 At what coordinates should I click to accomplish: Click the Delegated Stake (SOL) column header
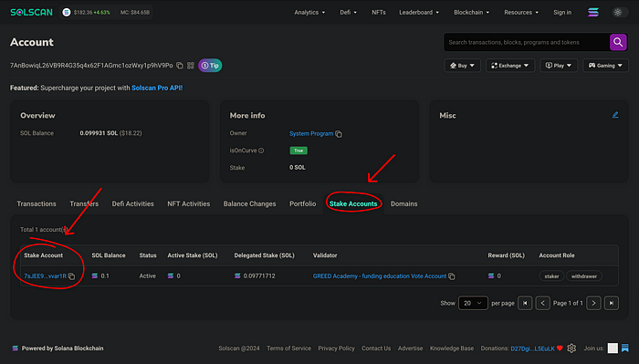pyautogui.click(x=264, y=255)
